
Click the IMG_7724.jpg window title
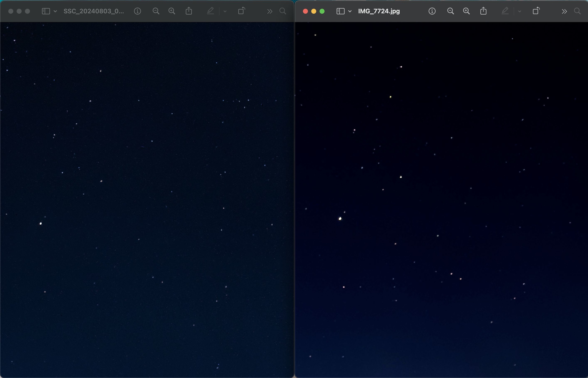pyautogui.click(x=379, y=11)
